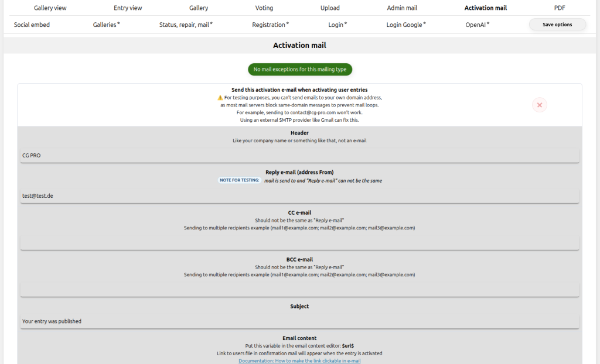This screenshot has height=364, width=600.
Task: Click the Subject label
Action: (299, 306)
